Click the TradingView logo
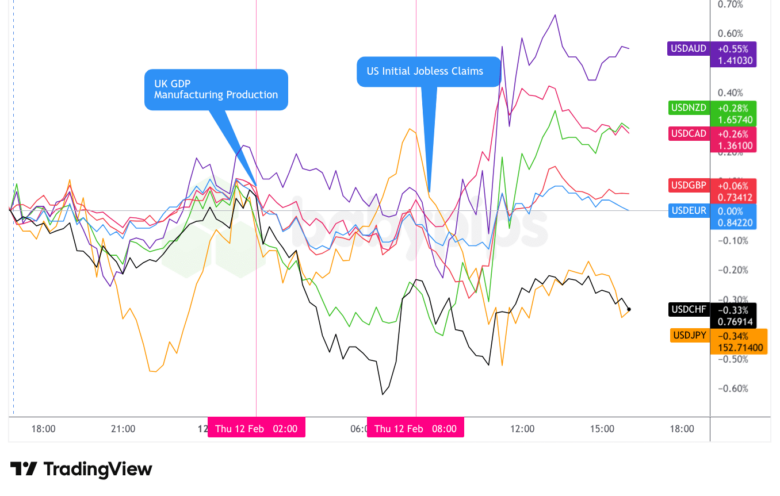This screenshot has height=496, width=780. (x=81, y=469)
